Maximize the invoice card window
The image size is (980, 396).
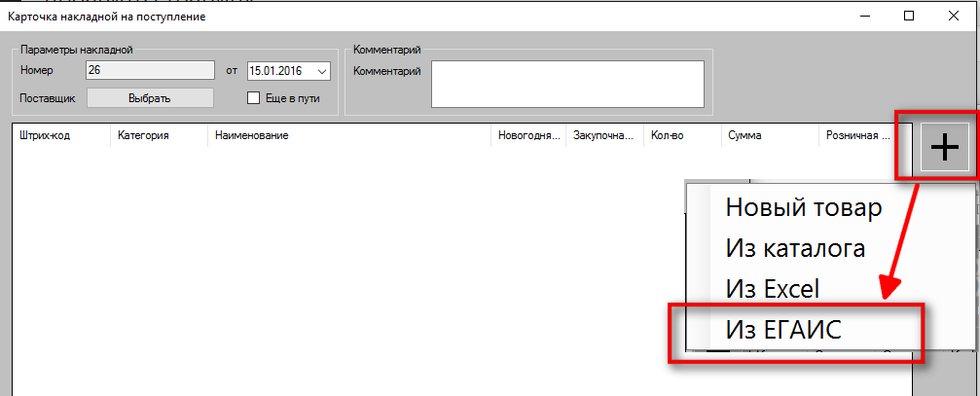[x=909, y=17]
